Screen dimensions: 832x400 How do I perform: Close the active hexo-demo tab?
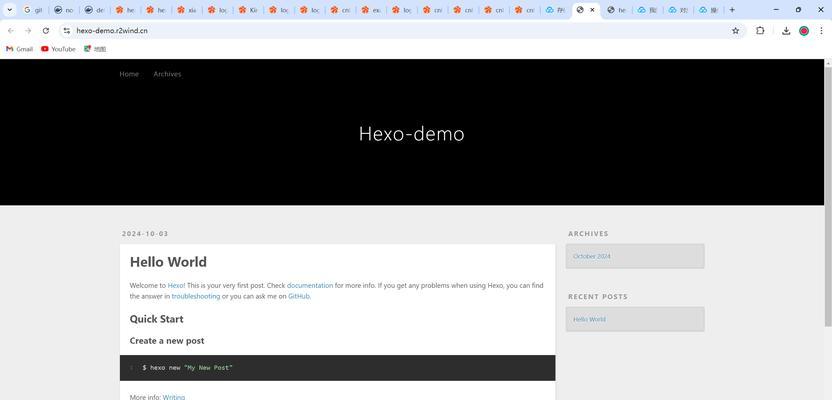pos(592,10)
